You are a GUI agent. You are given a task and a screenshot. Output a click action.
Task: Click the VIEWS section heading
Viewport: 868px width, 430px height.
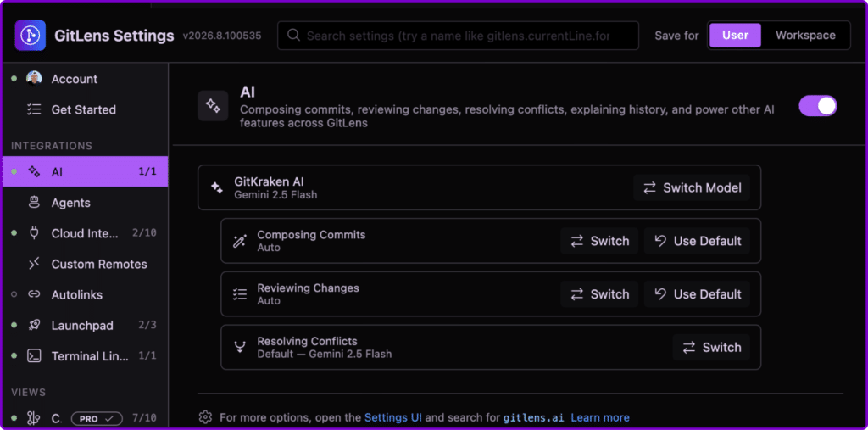[x=28, y=393]
